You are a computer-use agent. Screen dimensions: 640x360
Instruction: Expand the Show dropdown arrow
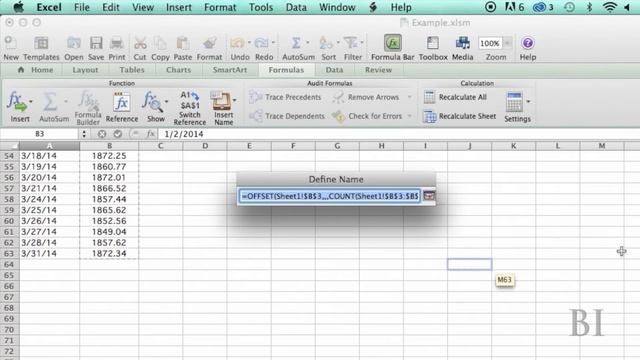coord(166,101)
